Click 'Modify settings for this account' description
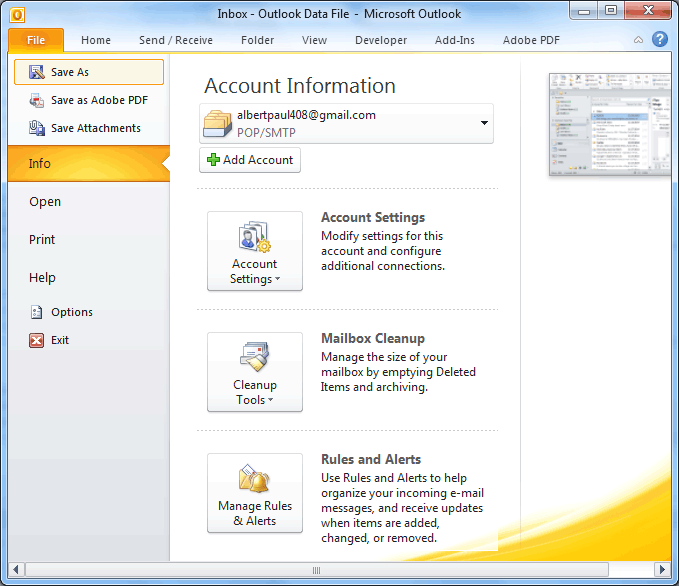Image resolution: width=679 pixels, height=586 pixels. point(383,251)
